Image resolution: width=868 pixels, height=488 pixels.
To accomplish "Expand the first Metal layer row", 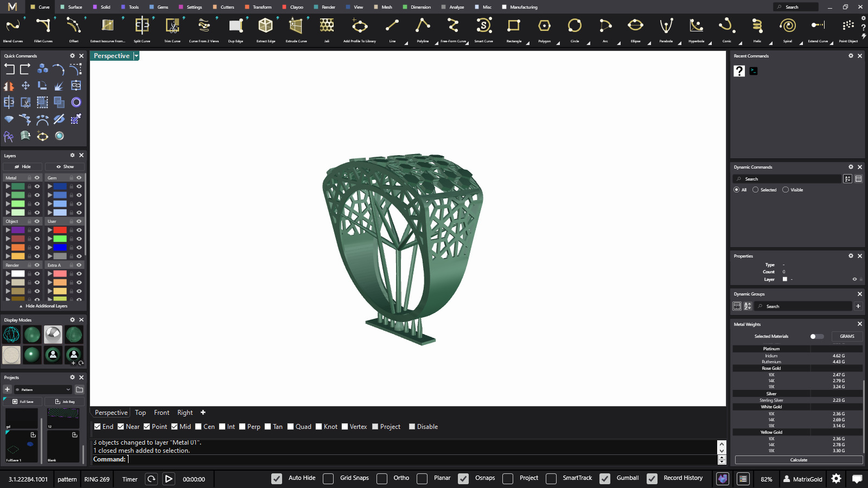I will (x=8, y=187).
